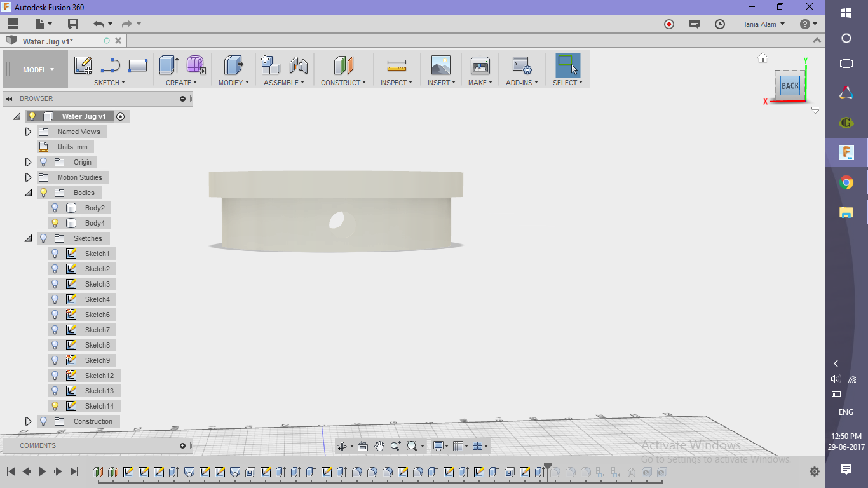
Task: Activate the Water Jug v1 component radio button
Action: (x=121, y=116)
